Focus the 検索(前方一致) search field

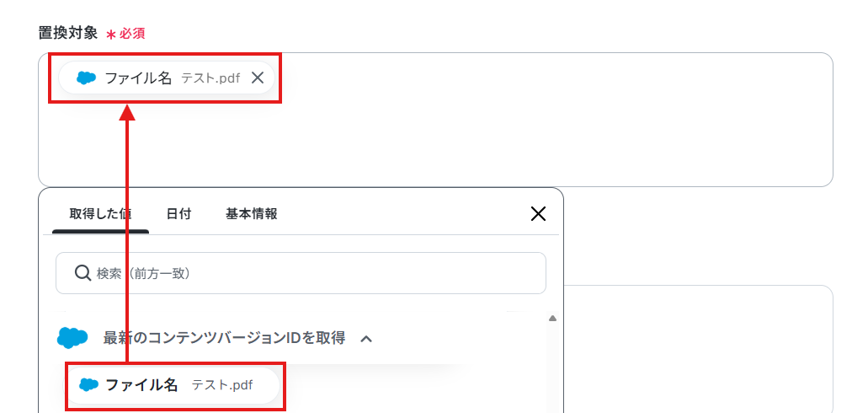pos(301,273)
